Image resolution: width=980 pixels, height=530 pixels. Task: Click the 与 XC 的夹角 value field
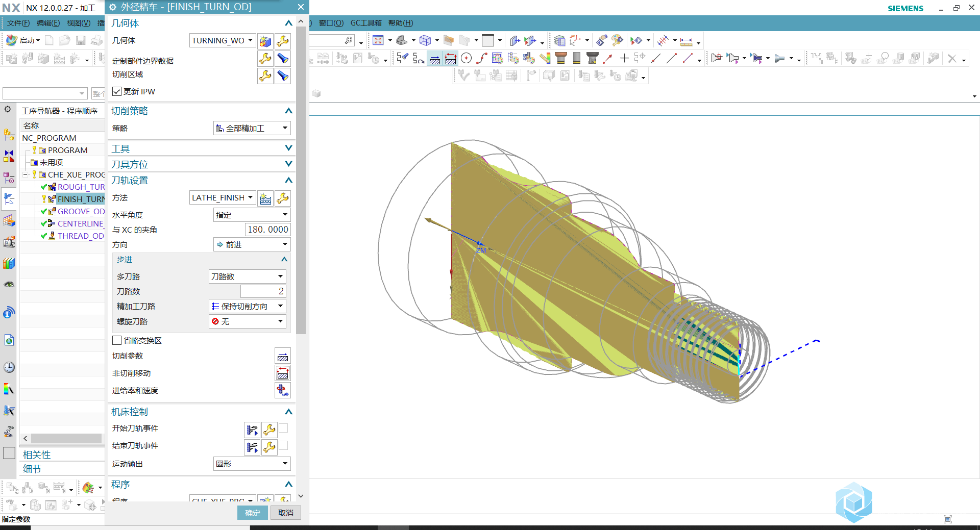(267, 230)
